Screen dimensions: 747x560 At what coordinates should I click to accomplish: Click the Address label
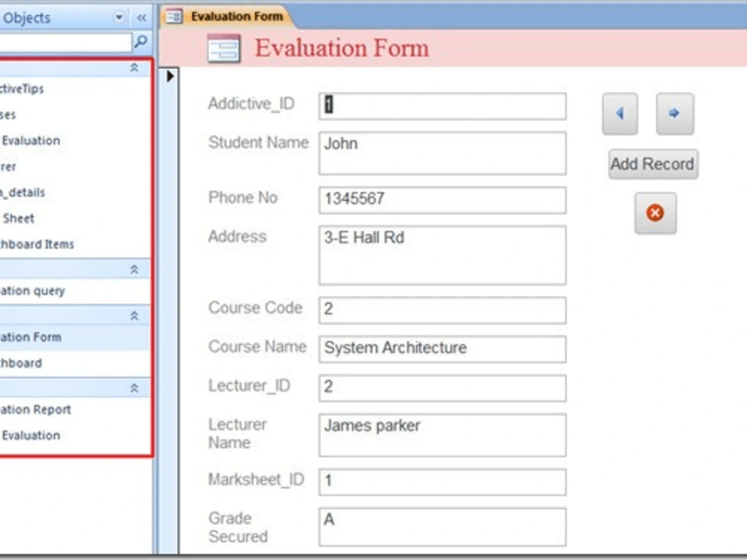tap(238, 237)
